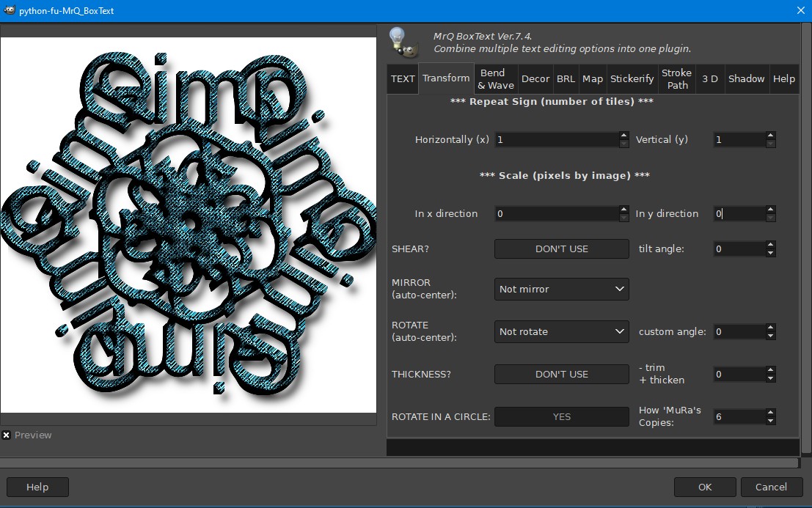Click the Cancel button
The height and width of the screenshot is (508, 812).
click(x=771, y=487)
